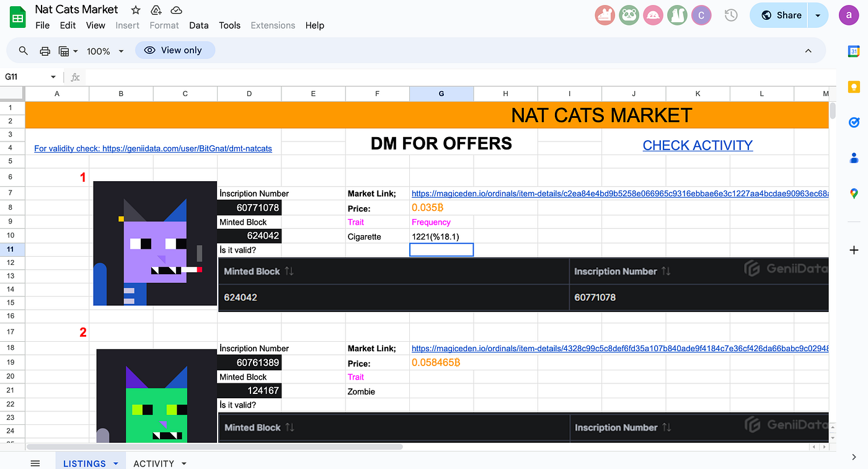Click the move to Drive folder icon
Screen dimensions: 868x469
pyautogui.click(x=156, y=10)
